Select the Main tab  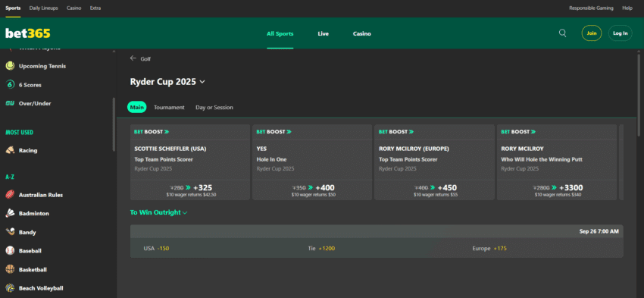coord(137,107)
